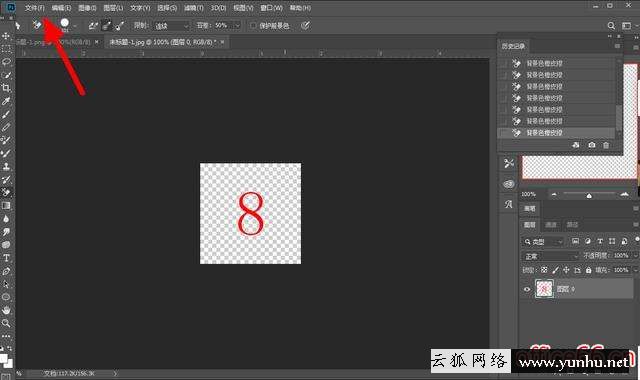640x380 pixels.
Task: Toggle lock position
Action: pos(566,270)
